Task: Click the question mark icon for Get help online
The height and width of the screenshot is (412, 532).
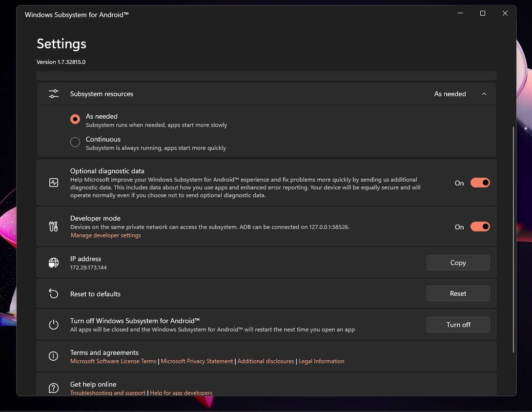Action: [53, 388]
